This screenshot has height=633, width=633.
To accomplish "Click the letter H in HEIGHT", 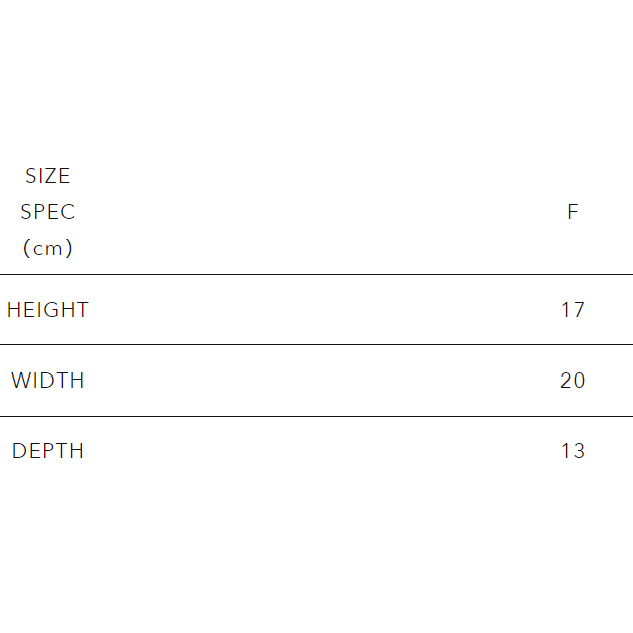I will 13,310.
